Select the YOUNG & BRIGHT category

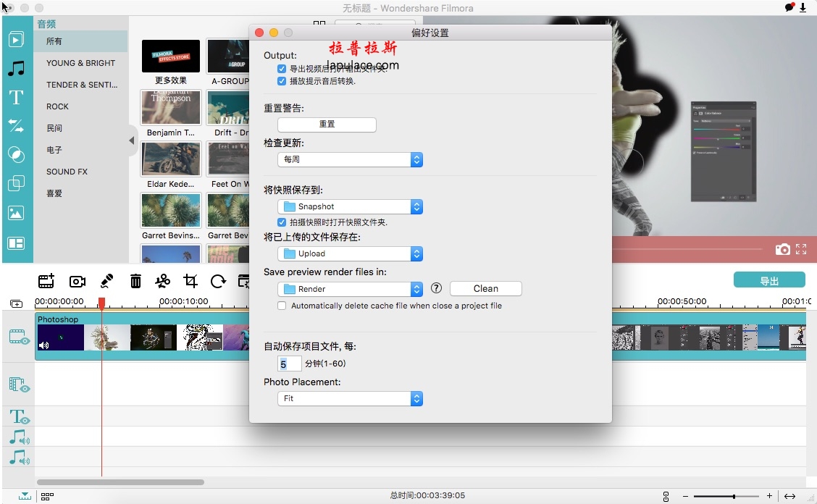[x=80, y=63]
